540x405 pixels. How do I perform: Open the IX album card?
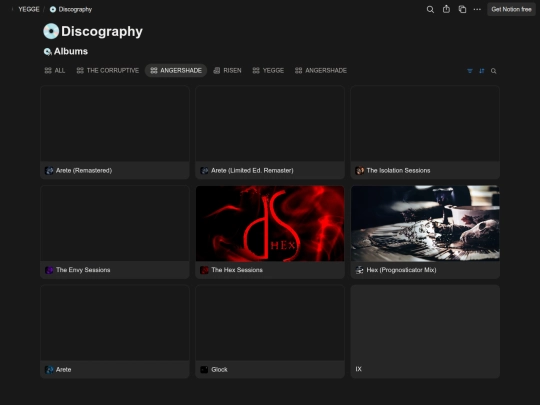425,331
